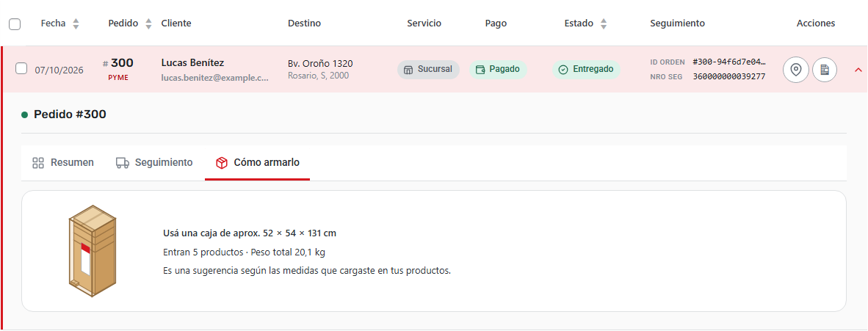Click the address Bv. Oroño 1320

(x=320, y=64)
